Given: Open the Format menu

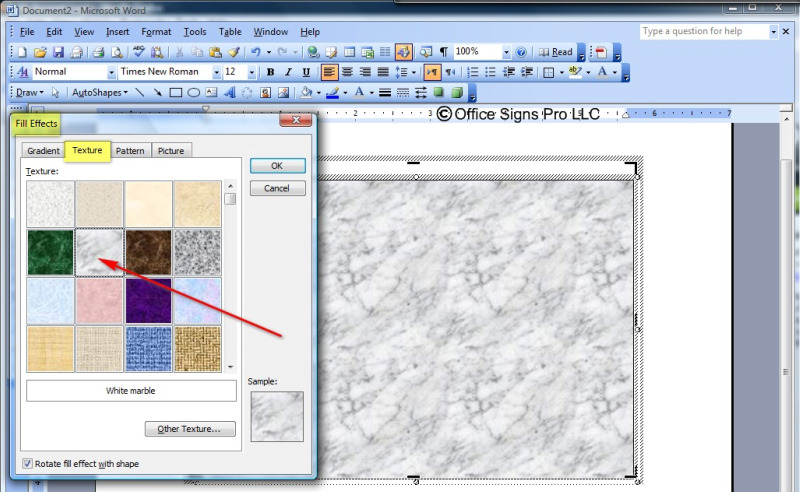Looking at the screenshot, I should click(x=156, y=32).
